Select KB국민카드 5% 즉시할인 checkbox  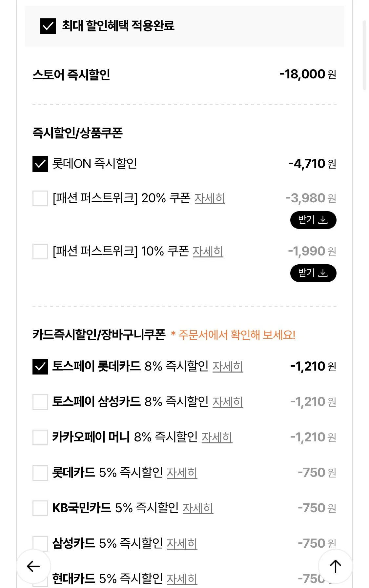40,508
